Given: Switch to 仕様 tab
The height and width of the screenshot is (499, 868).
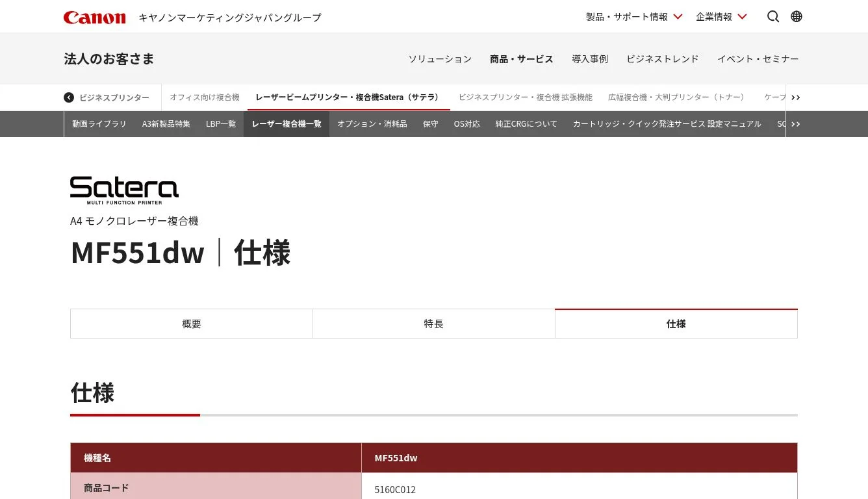Looking at the screenshot, I should (676, 324).
